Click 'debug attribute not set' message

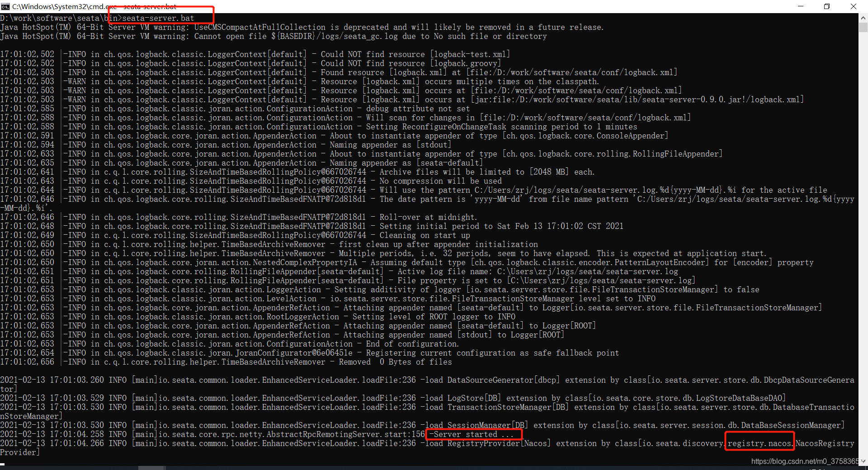[418, 109]
